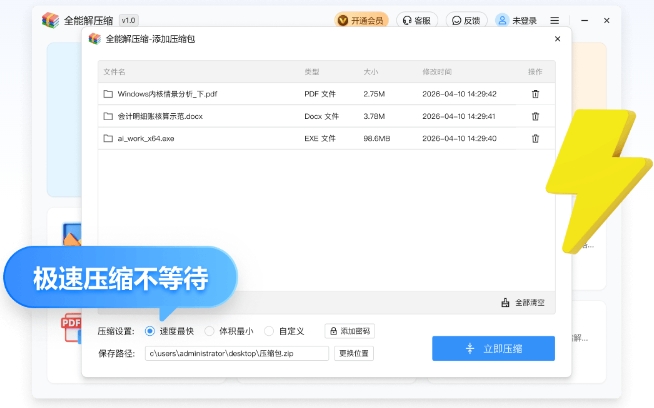
Task: Click the EXE 文件 type cell
Action: [320, 138]
